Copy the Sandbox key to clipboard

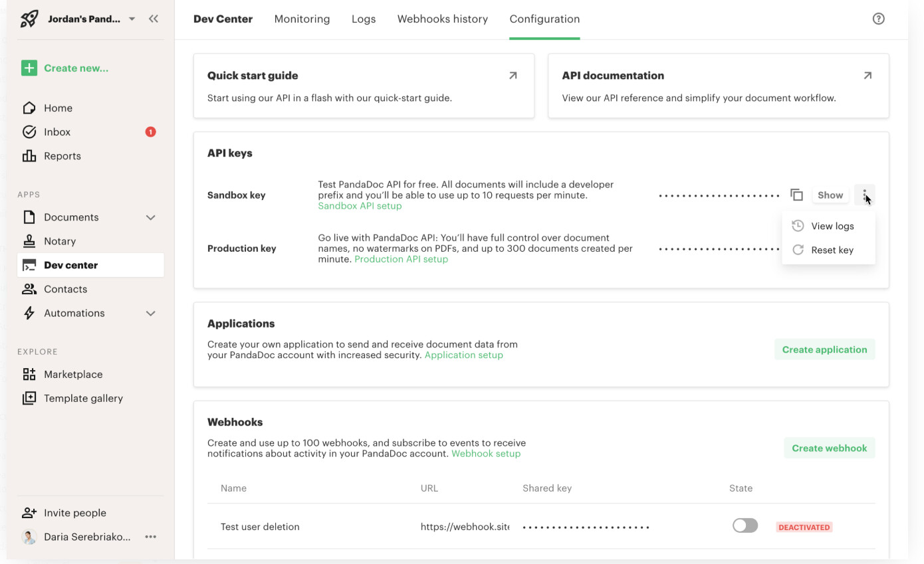(x=796, y=195)
